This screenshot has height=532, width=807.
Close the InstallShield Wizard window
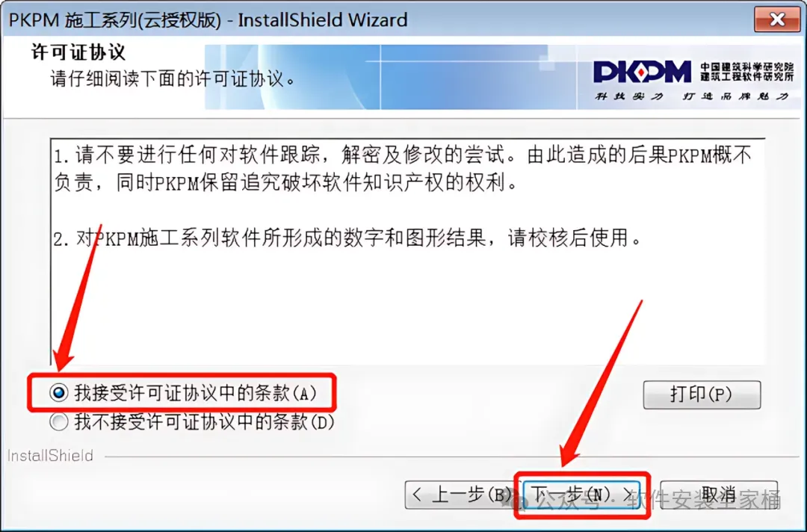click(x=777, y=19)
